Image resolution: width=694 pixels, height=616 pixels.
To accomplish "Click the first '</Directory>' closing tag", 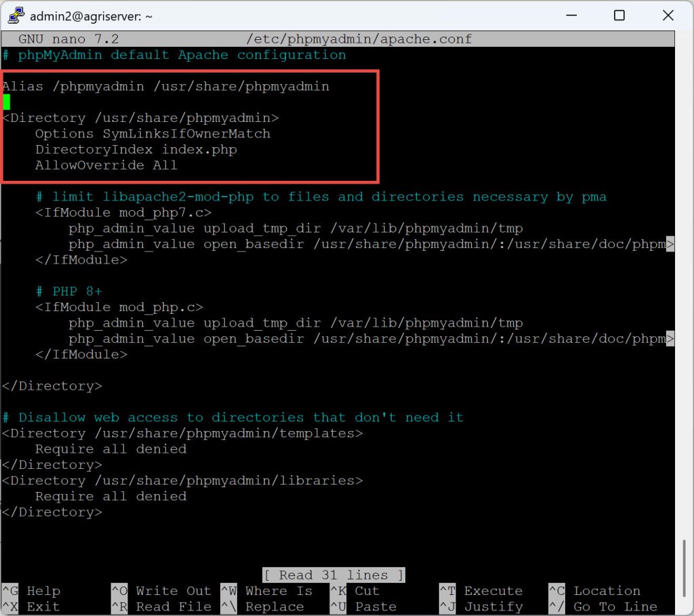I will 52,386.
